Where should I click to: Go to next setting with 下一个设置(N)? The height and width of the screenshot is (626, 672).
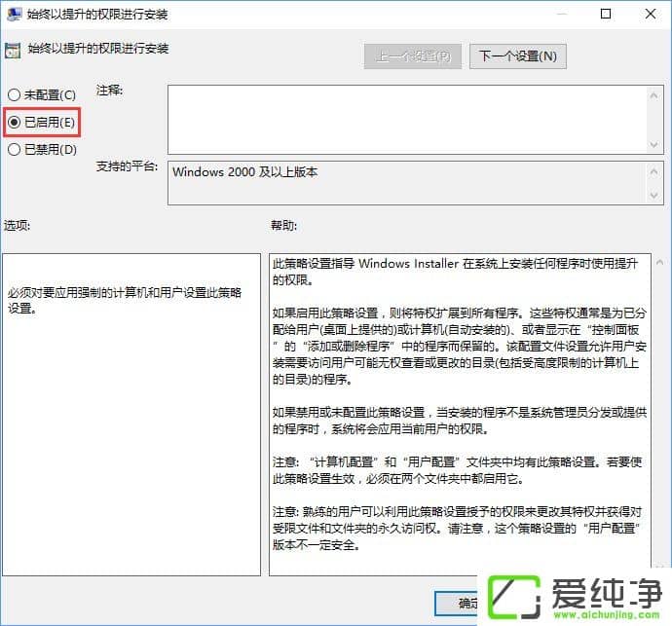[517, 56]
